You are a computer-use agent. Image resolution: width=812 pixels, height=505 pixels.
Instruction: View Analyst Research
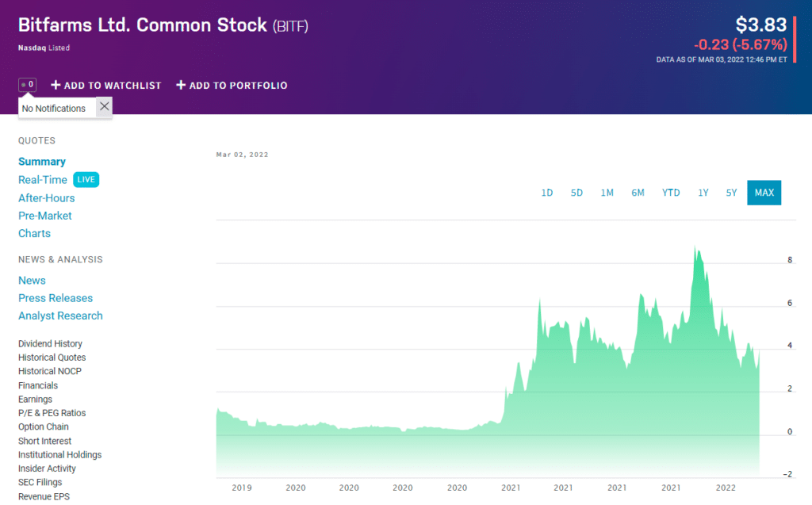click(x=60, y=316)
